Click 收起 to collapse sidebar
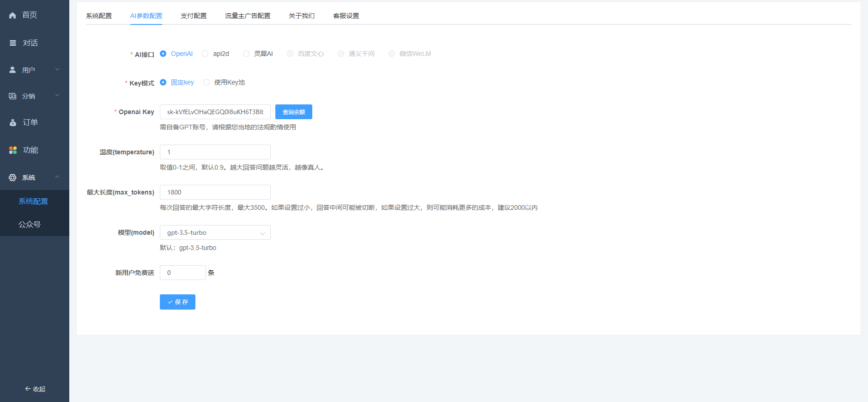The image size is (868, 402). click(35, 389)
